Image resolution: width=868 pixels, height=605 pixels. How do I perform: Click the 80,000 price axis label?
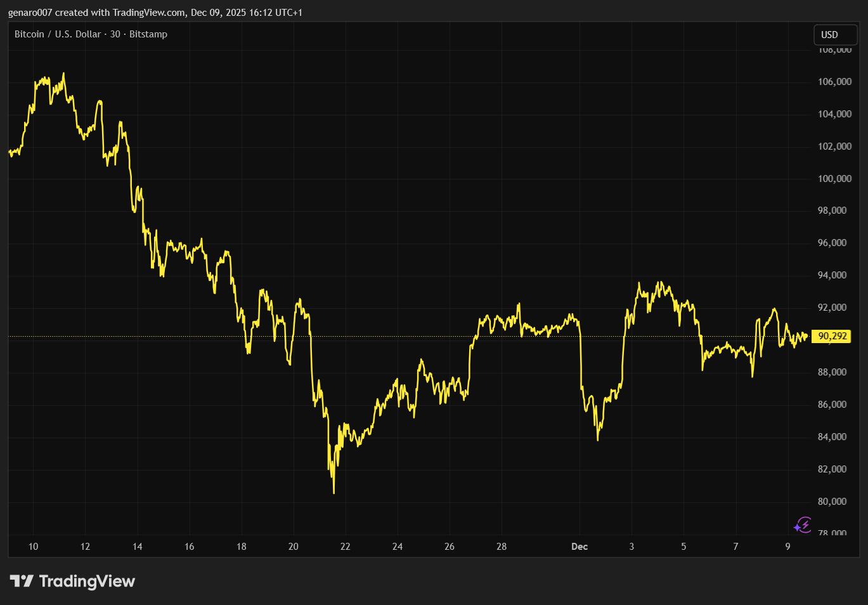click(832, 502)
